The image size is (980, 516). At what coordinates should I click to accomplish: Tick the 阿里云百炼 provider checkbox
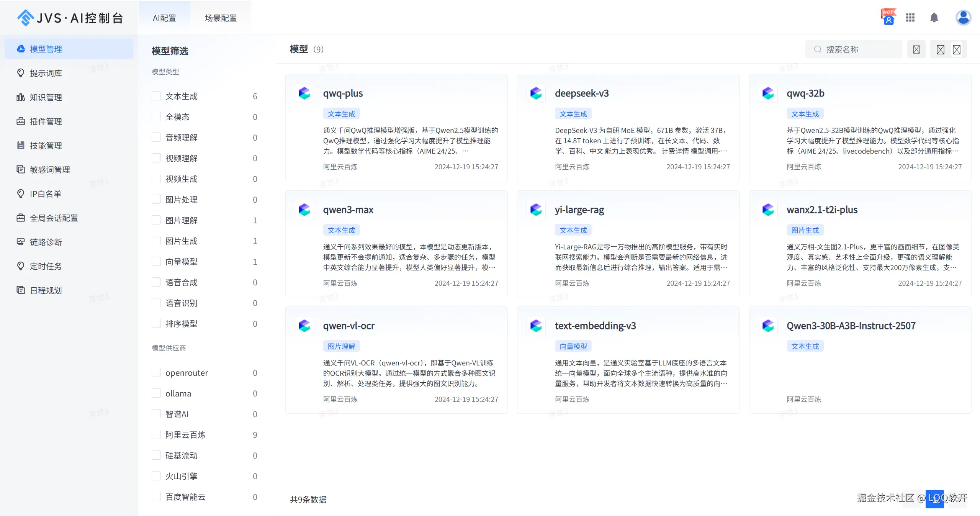(x=156, y=434)
